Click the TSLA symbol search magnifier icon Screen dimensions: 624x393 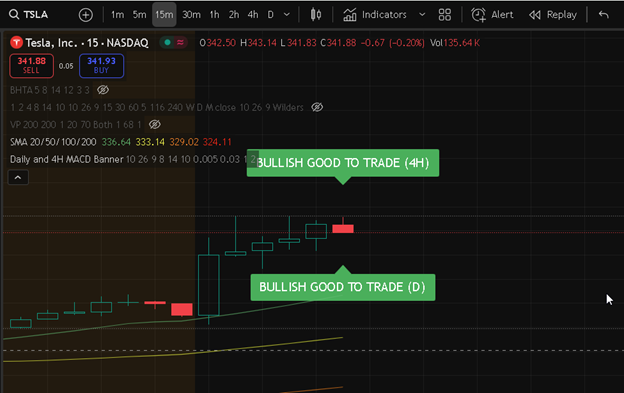[14, 15]
